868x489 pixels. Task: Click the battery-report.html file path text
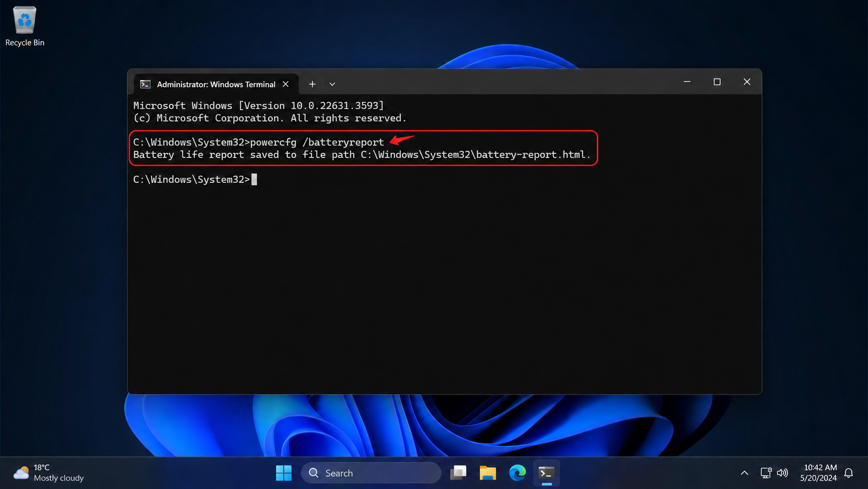pos(475,154)
